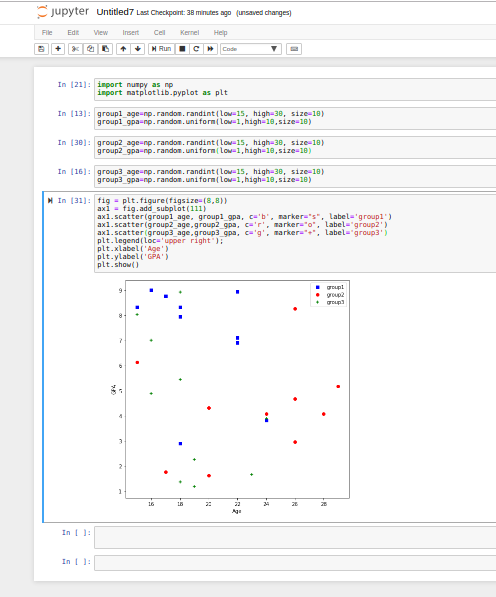Click the Last Checkpoint status text
The width and height of the screenshot is (496, 597).
[x=184, y=13]
